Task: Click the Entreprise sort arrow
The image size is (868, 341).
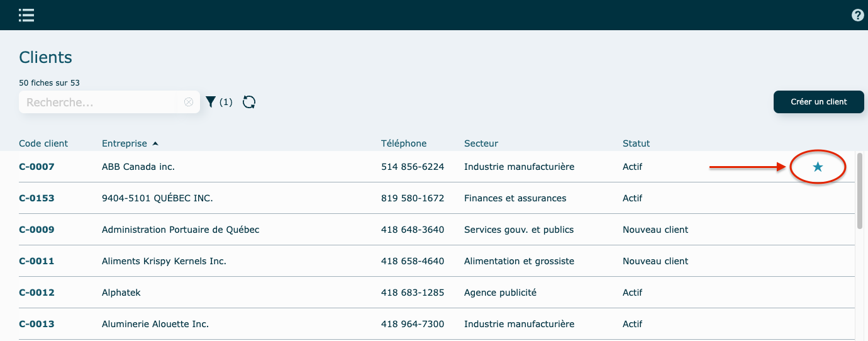Action: coord(155,143)
